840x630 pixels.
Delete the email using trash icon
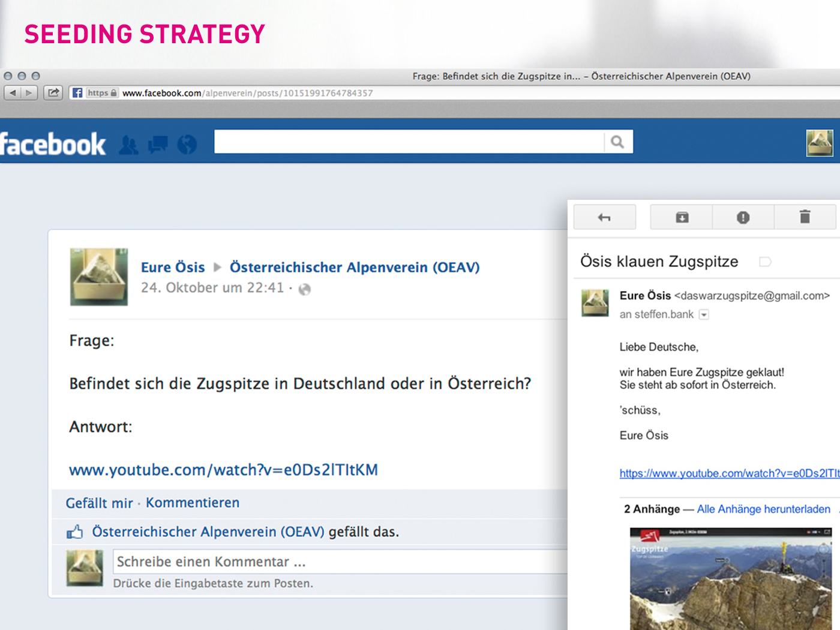[805, 217]
